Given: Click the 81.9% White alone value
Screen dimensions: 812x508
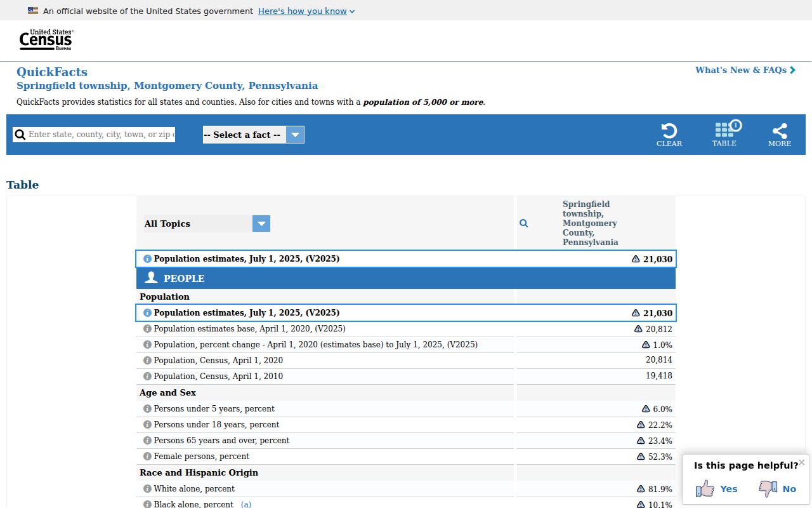Looking at the screenshot, I should 660,489.
